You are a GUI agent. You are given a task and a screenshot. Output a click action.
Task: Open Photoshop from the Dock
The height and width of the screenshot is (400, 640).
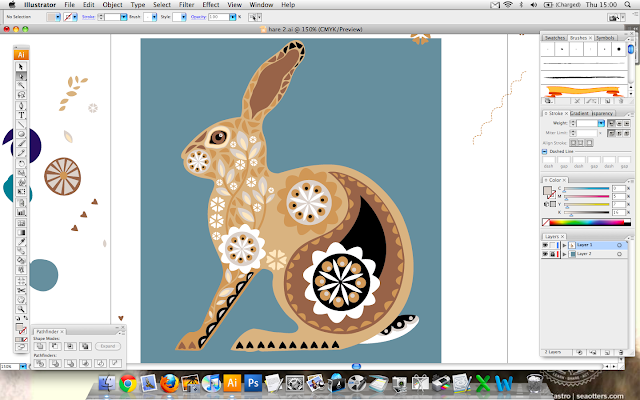point(253,383)
